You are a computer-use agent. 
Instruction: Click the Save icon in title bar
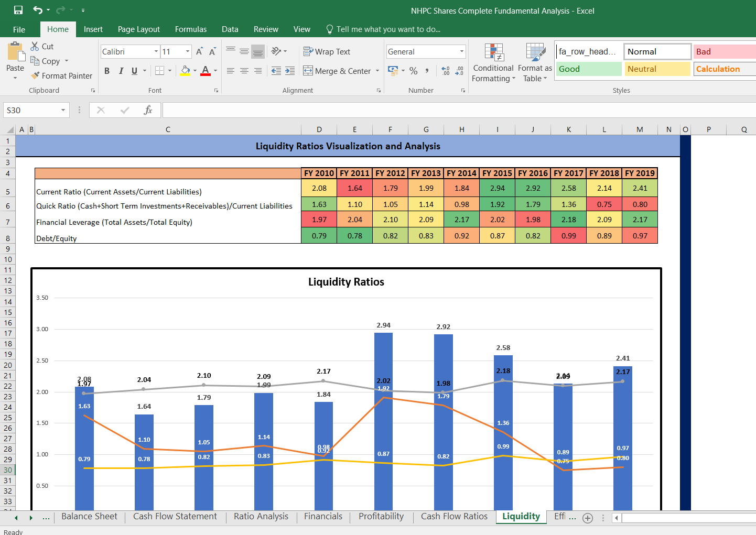pyautogui.click(x=18, y=10)
